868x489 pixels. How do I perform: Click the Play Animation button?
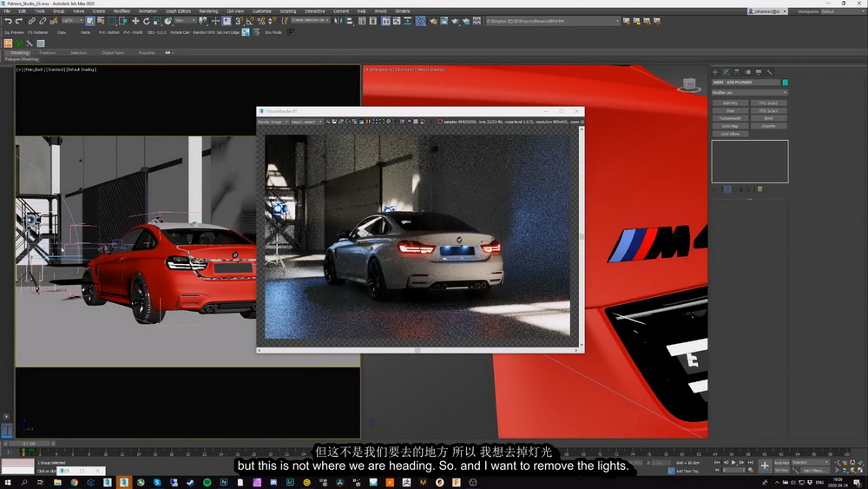pyautogui.click(x=733, y=462)
